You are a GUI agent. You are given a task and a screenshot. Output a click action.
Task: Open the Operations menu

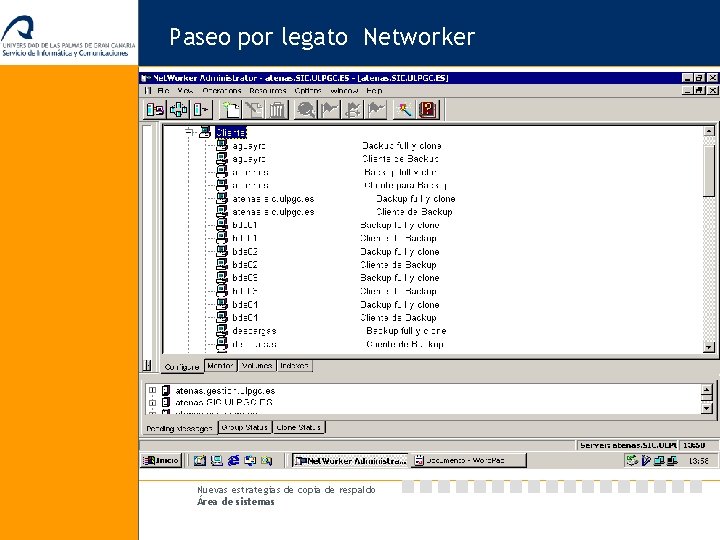click(222, 90)
